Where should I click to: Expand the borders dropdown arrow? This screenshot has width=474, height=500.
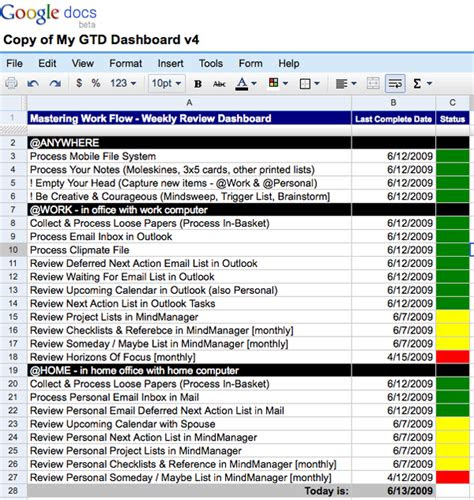point(317,83)
